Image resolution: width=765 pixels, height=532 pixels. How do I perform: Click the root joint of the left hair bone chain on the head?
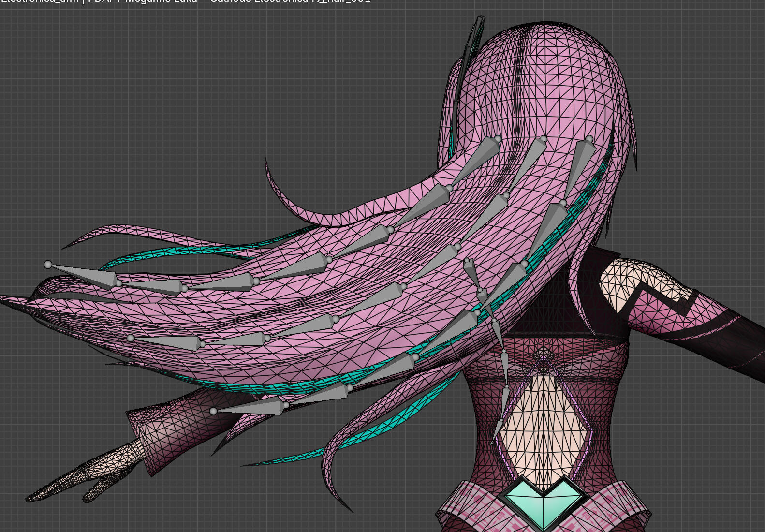coord(498,139)
